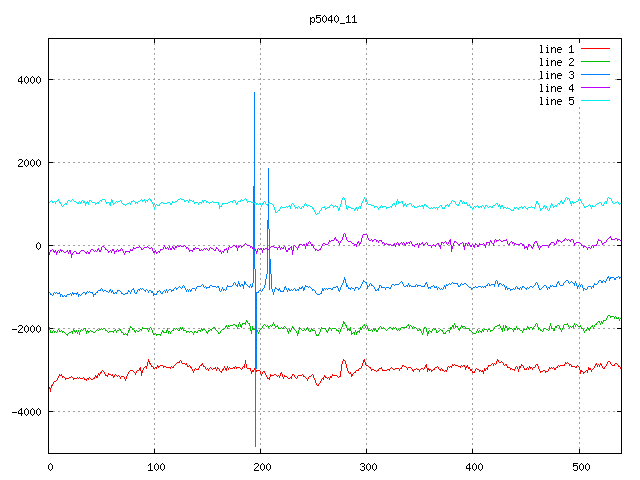
Task: Click the y-axis label 2000
Action: tap(29, 163)
